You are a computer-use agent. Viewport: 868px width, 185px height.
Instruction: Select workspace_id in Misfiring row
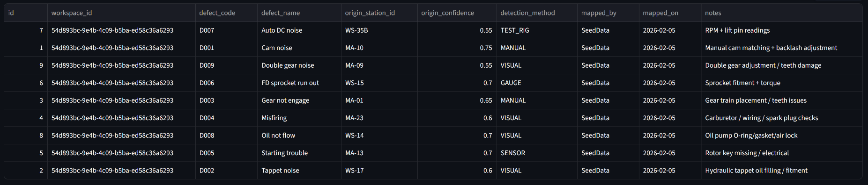[121, 118]
